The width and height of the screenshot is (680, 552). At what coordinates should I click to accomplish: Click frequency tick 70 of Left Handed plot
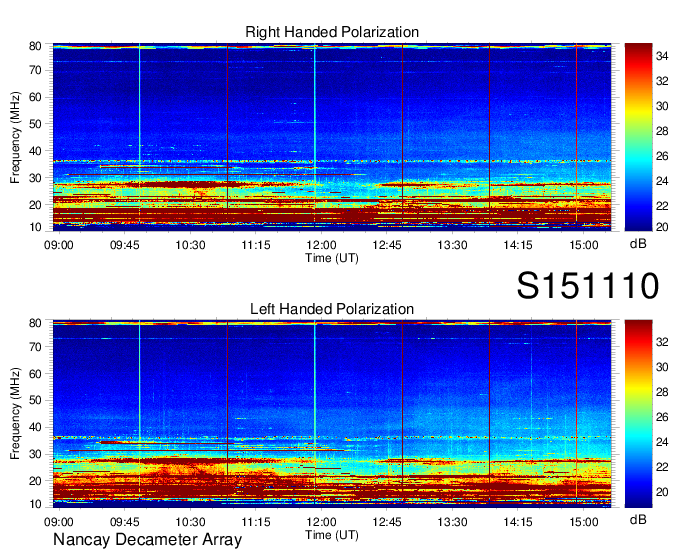35,347
